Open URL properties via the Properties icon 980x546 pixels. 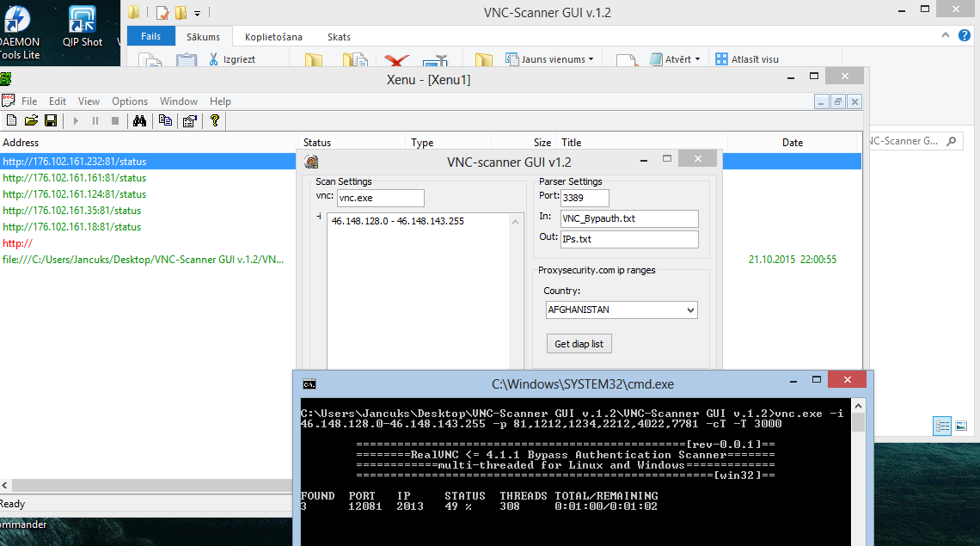click(189, 120)
